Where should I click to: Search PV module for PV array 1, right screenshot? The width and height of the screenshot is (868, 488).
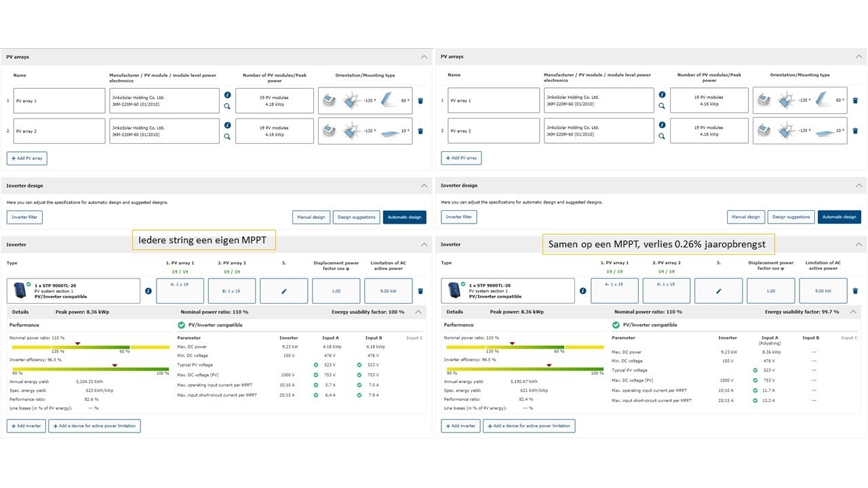(x=662, y=106)
